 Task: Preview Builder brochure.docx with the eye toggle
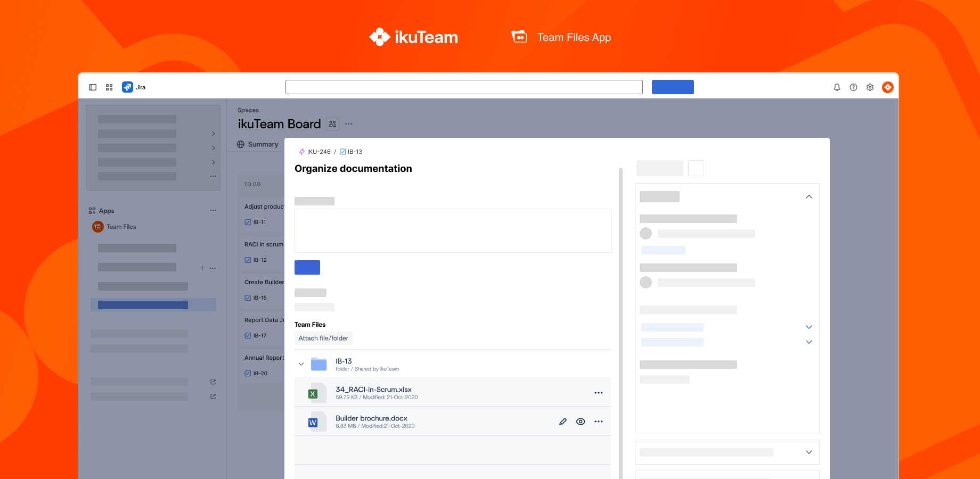click(581, 421)
